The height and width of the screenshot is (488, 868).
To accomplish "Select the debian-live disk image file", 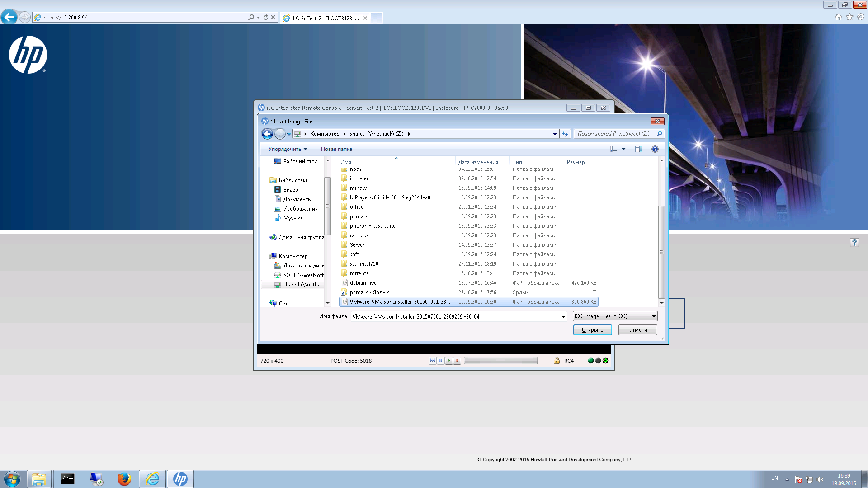I will (468, 283).
